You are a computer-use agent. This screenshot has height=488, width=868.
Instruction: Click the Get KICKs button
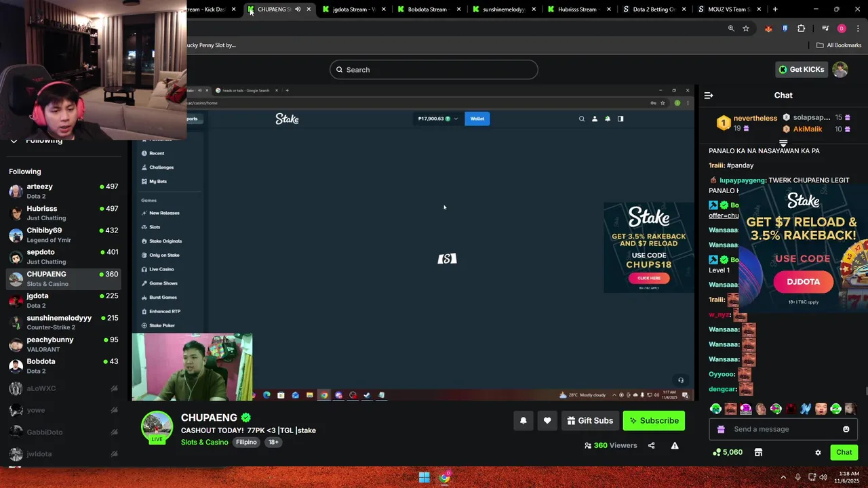click(x=802, y=69)
